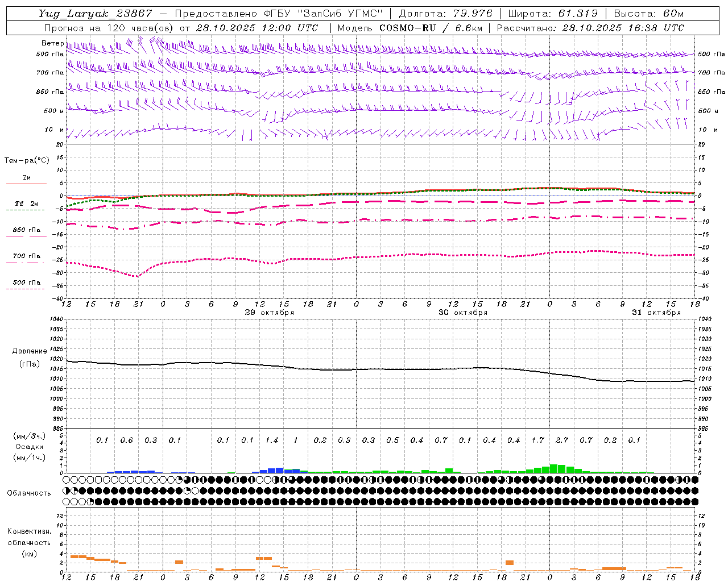This screenshot has width=728, height=582.
Task: Click the dash-dot line under 700 гПа legend
Action: tap(25, 263)
